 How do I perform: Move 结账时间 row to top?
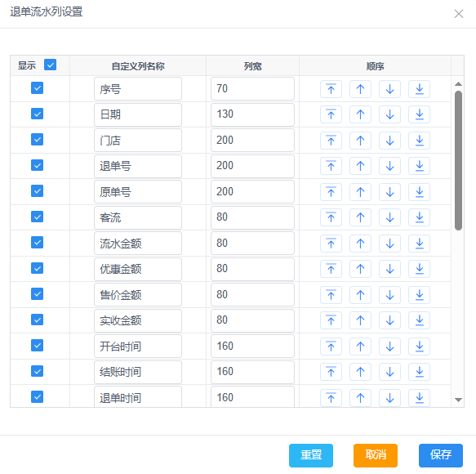pyautogui.click(x=331, y=372)
